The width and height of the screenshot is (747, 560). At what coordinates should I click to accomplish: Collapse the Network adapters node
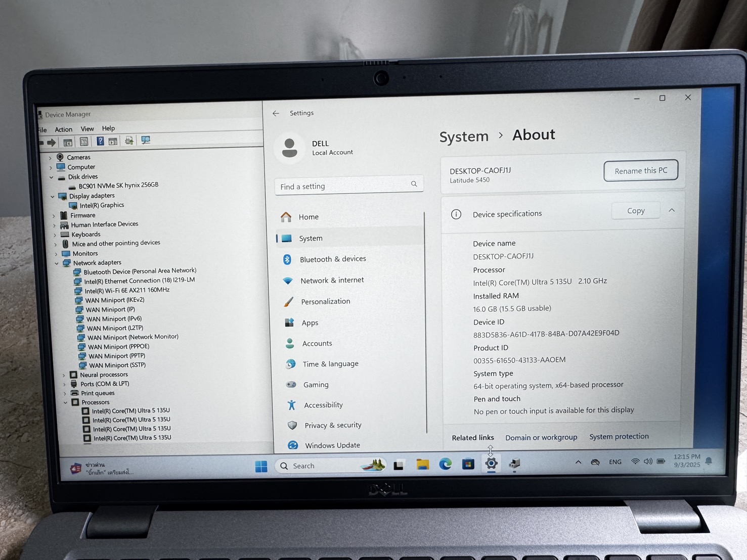point(57,263)
